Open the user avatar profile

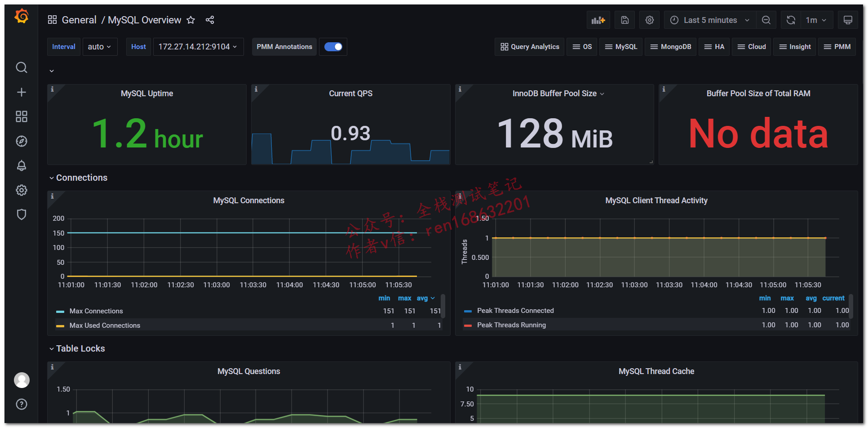pos(22,380)
